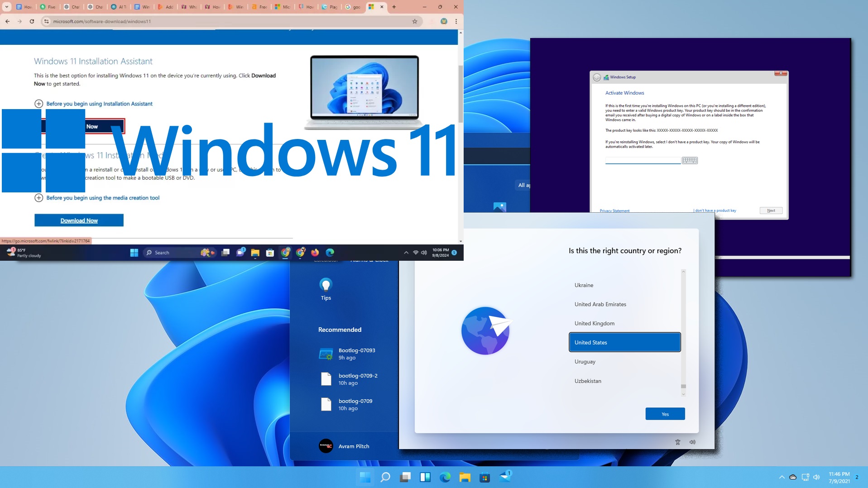Click Download Now for the media creation tool
This screenshot has width=868, height=488.
(x=79, y=220)
